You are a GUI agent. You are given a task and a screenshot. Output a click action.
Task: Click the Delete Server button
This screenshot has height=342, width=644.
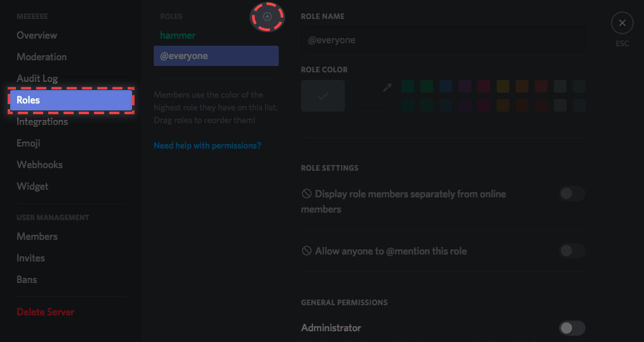(x=45, y=312)
